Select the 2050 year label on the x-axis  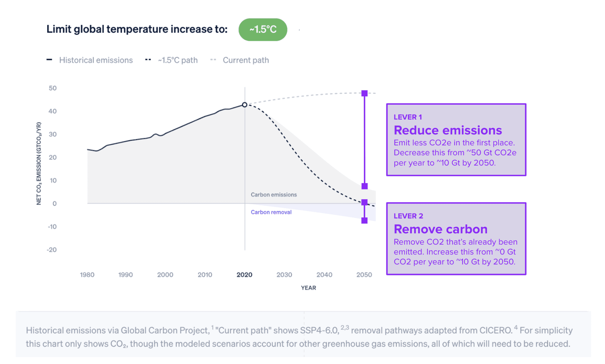pyautogui.click(x=364, y=275)
